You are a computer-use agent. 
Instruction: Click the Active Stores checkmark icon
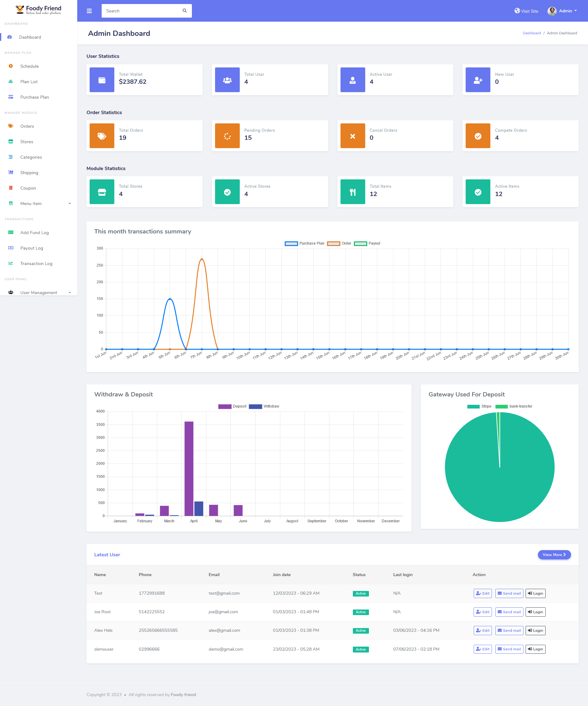(227, 192)
